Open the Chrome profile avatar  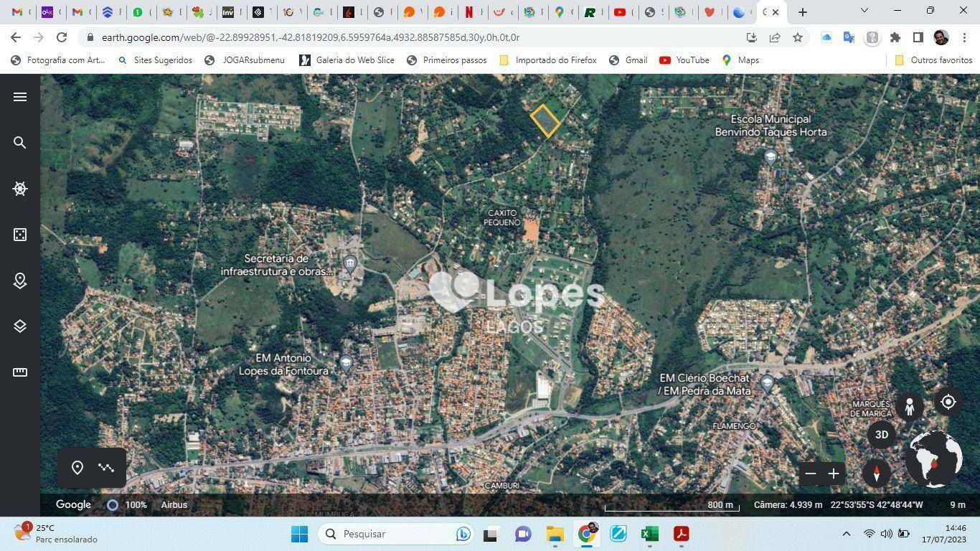(941, 37)
